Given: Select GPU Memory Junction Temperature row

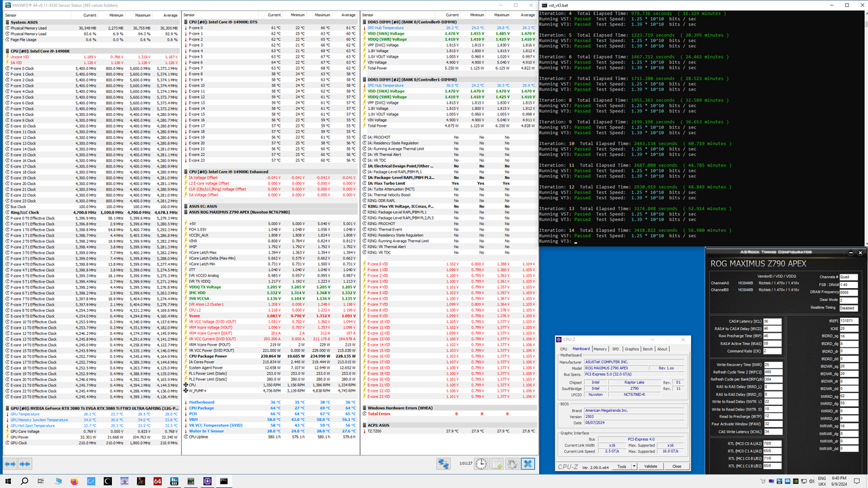Looking at the screenshot, I should coord(92,420).
